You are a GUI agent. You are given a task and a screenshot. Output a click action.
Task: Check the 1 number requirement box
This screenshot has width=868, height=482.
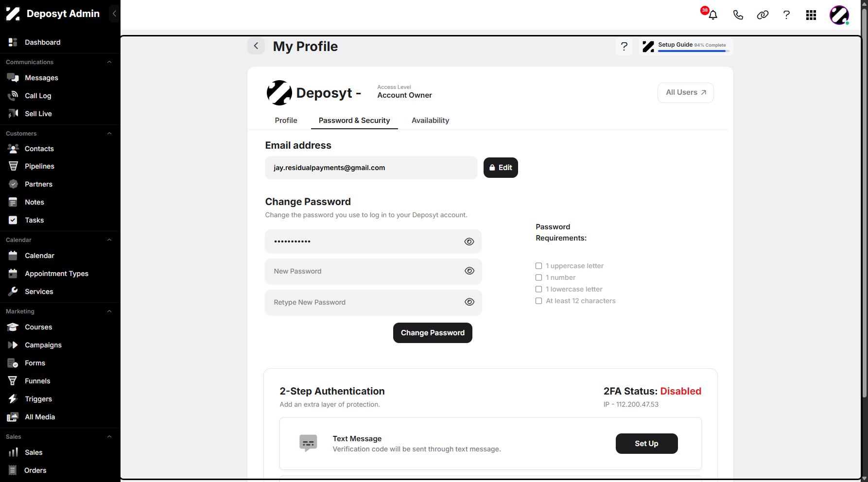tap(538, 277)
